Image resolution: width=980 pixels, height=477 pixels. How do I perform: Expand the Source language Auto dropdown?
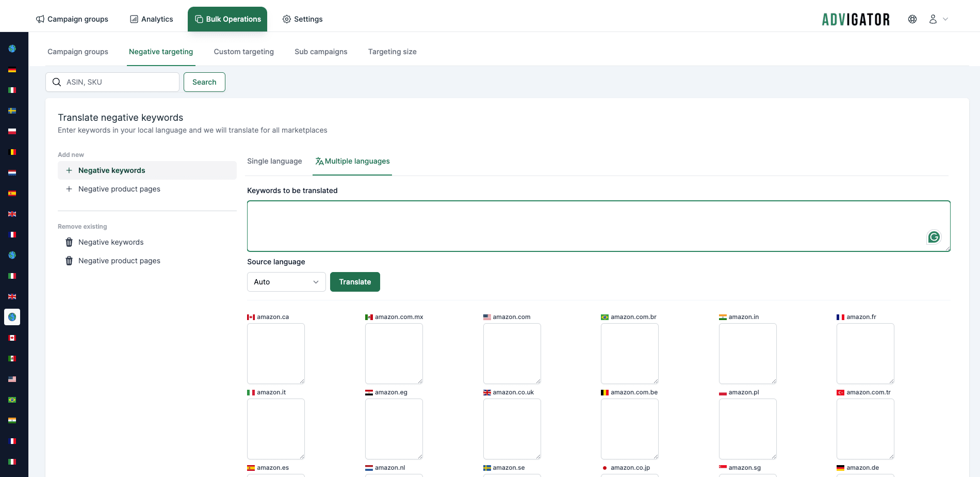286,282
